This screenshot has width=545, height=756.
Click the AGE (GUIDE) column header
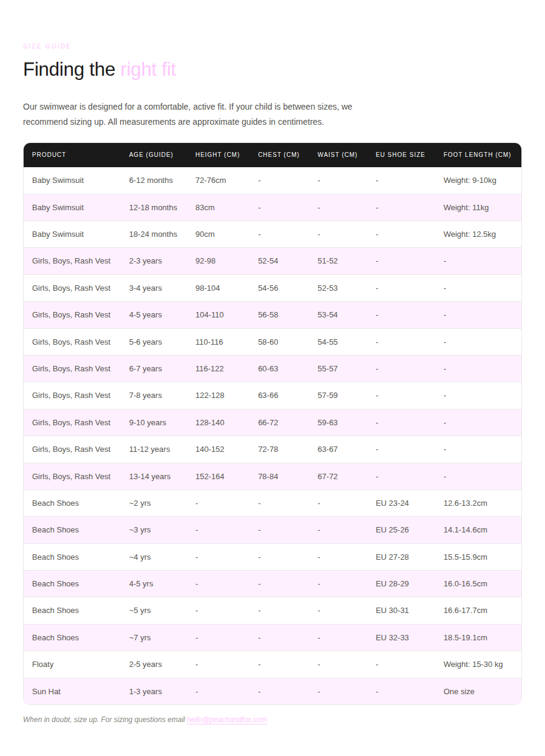pos(151,155)
